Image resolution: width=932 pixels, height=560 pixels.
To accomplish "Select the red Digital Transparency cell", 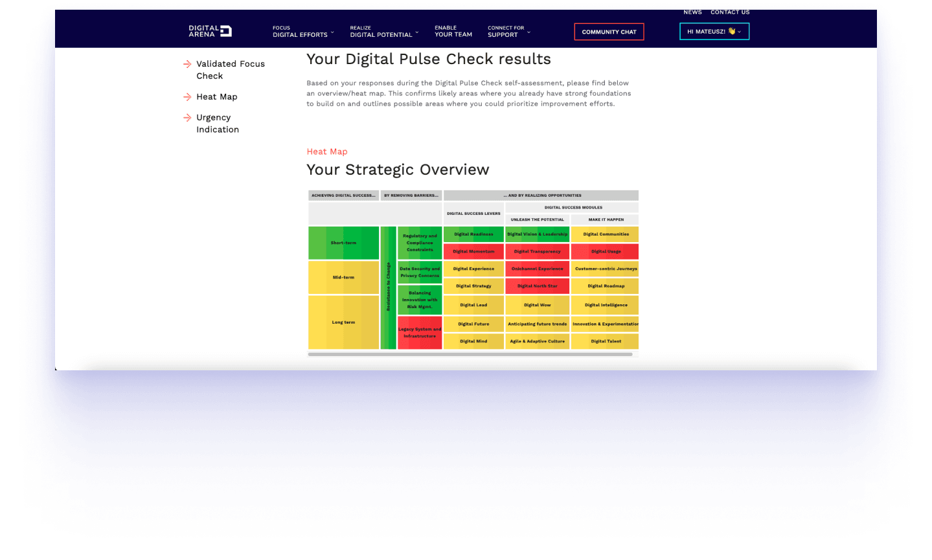I will pos(537,251).
